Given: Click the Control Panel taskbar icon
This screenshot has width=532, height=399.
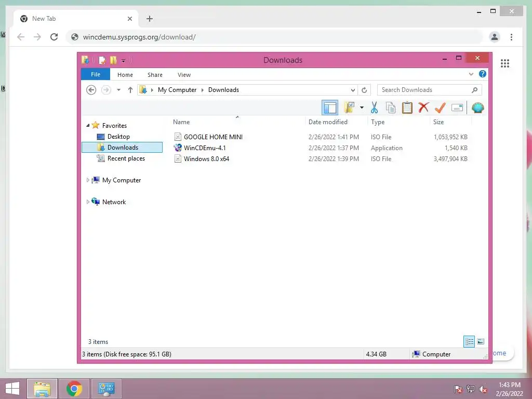Looking at the screenshot, I should tap(107, 389).
